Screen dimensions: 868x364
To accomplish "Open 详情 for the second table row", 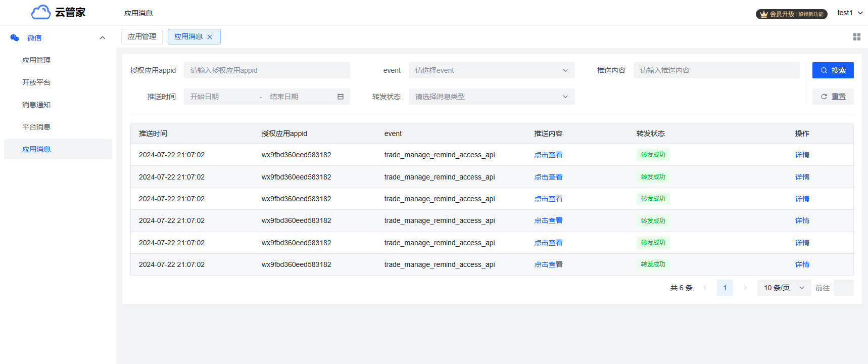I will (802, 177).
